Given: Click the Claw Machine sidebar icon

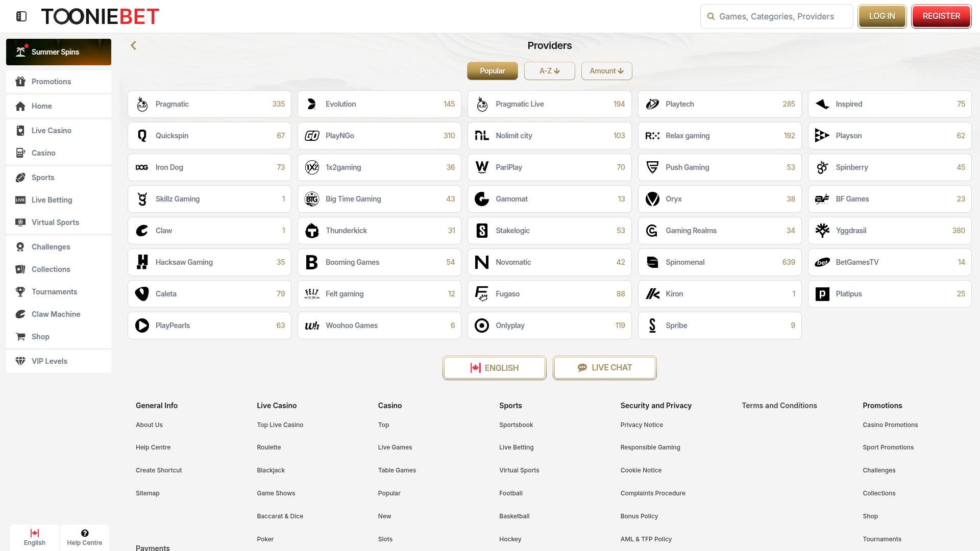Looking at the screenshot, I should (20, 314).
